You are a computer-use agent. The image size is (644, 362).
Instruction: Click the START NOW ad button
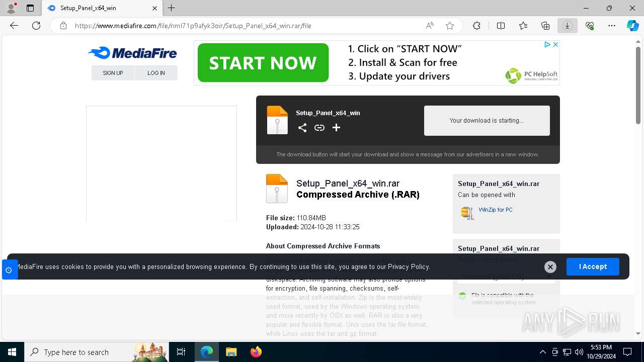pyautogui.click(x=263, y=63)
